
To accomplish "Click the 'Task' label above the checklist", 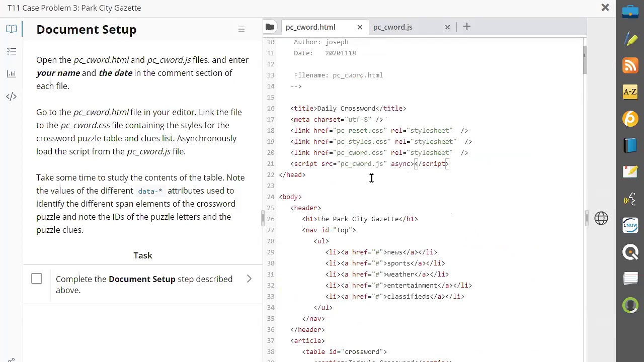I will 143,255.
